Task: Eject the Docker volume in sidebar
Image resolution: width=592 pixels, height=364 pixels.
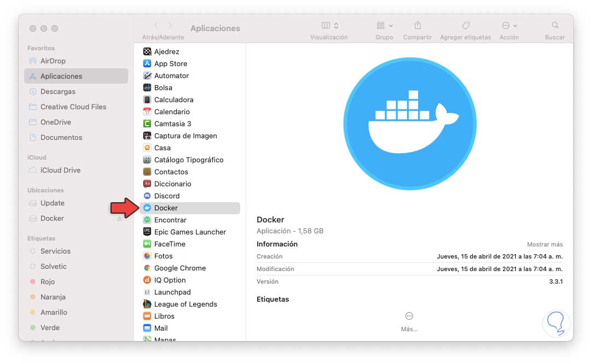Action: coord(119,219)
